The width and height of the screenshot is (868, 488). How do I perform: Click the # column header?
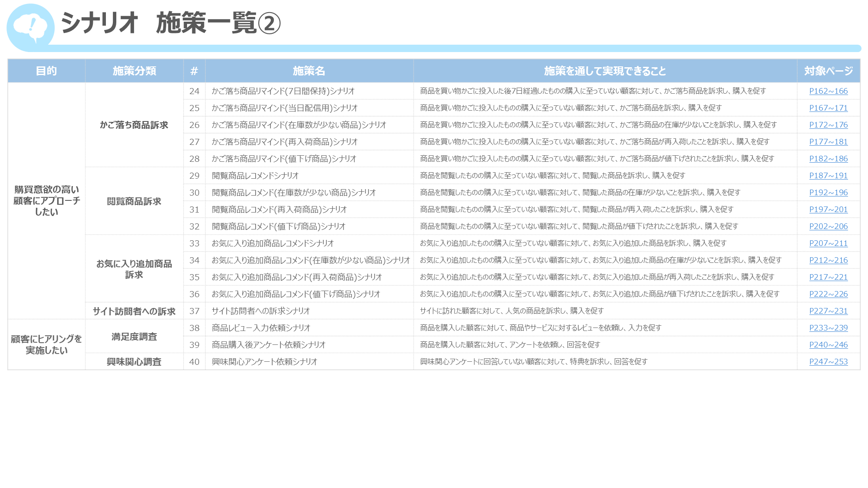pyautogui.click(x=194, y=71)
